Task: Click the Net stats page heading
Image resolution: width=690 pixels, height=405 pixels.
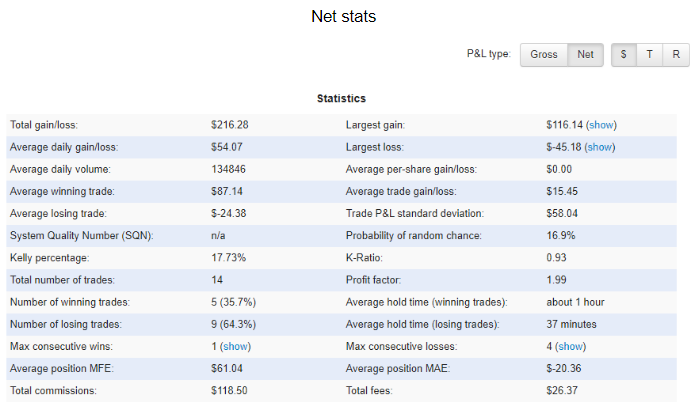Action: point(344,17)
